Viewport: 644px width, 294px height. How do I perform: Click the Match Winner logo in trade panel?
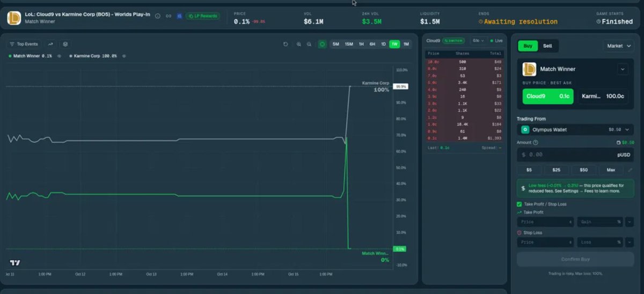point(529,69)
